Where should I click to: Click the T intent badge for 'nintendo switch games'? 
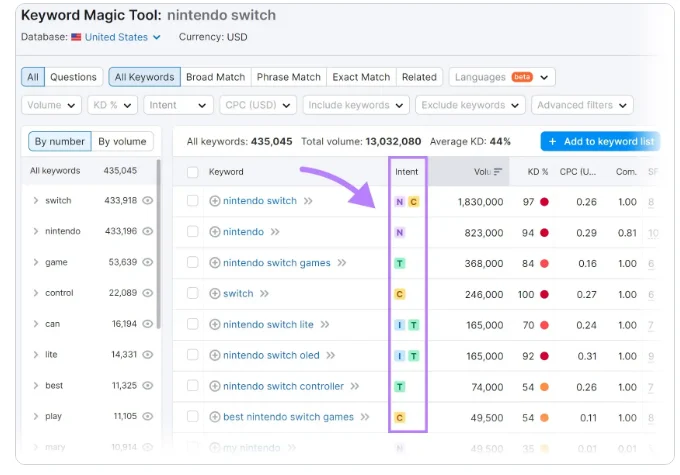click(399, 263)
